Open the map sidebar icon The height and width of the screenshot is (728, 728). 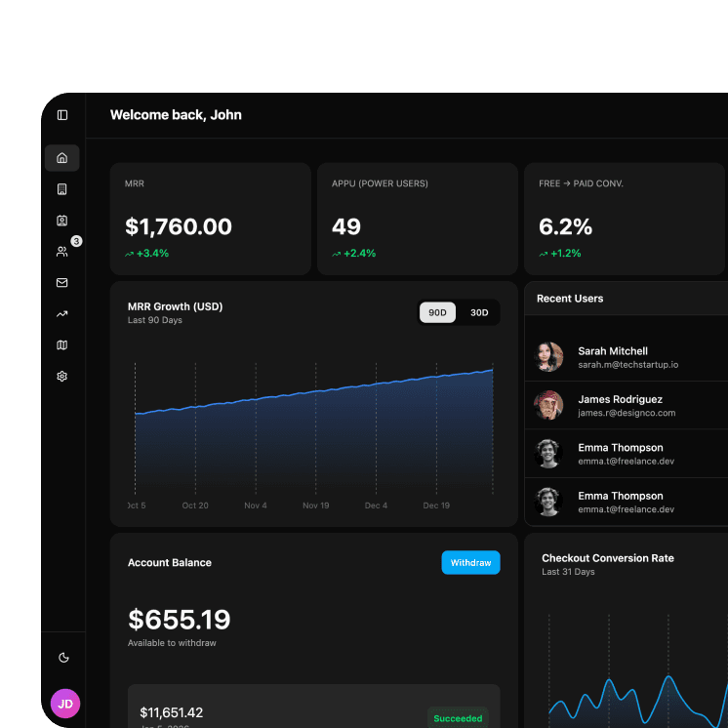tap(62, 345)
